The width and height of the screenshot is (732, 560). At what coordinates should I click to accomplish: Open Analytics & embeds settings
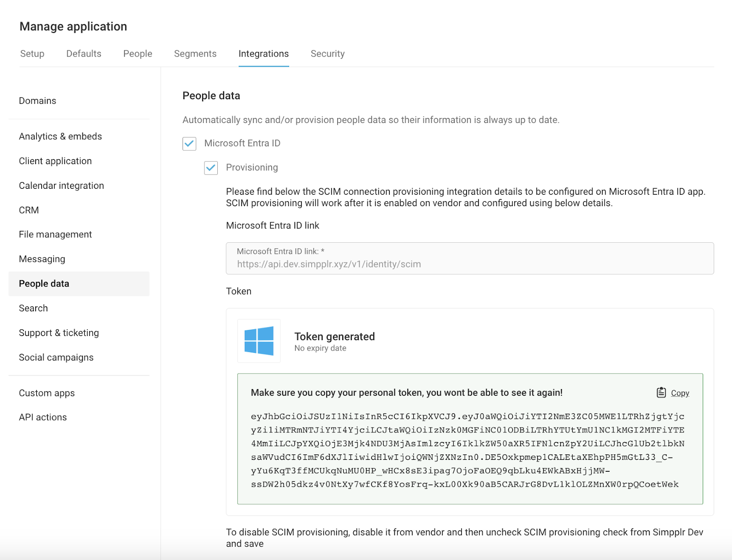[x=60, y=136]
